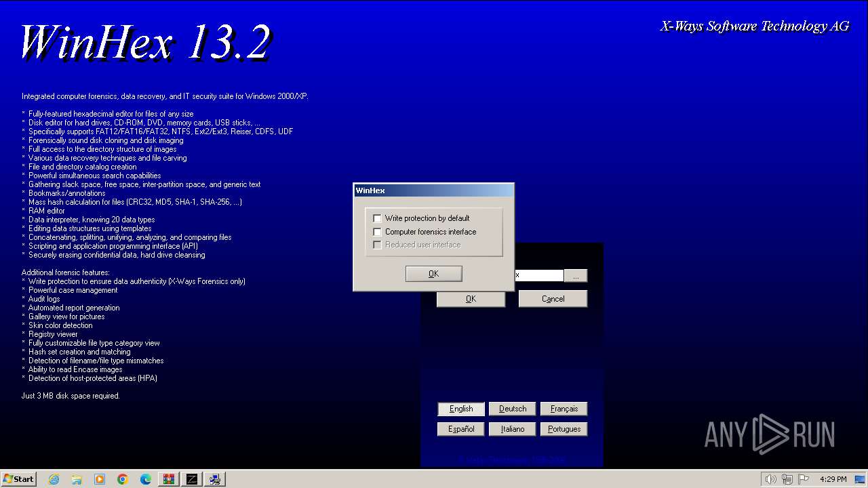Pick Italiano as the language
The width and height of the screenshot is (868, 488).
tap(513, 429)
